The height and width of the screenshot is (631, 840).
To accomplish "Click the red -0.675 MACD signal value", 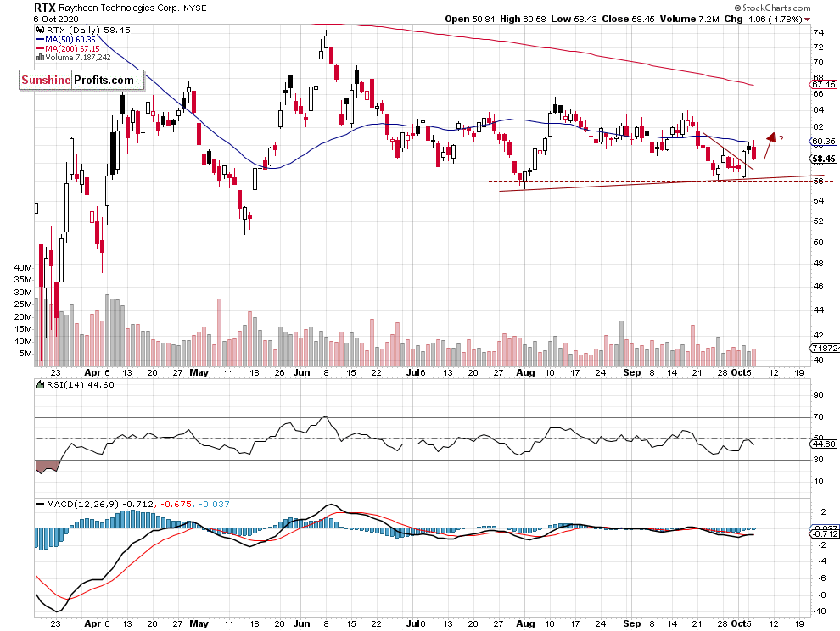I will coord(176,504).
